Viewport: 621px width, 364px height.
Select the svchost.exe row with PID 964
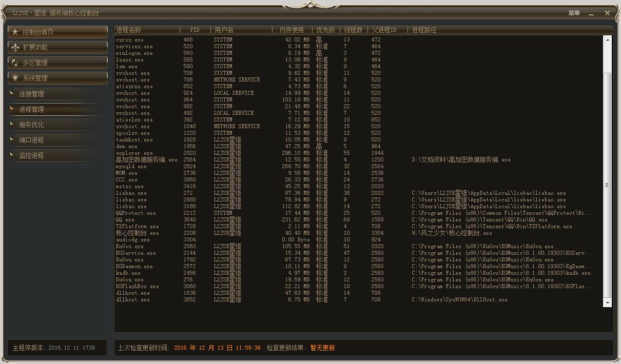click(x=358, y=99)
